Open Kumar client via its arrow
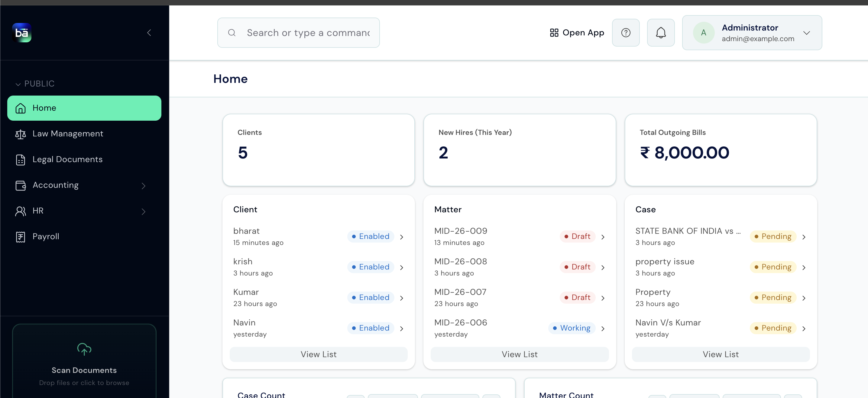The width and height of the screenshot is (868, 398). (x=402, y=298)
